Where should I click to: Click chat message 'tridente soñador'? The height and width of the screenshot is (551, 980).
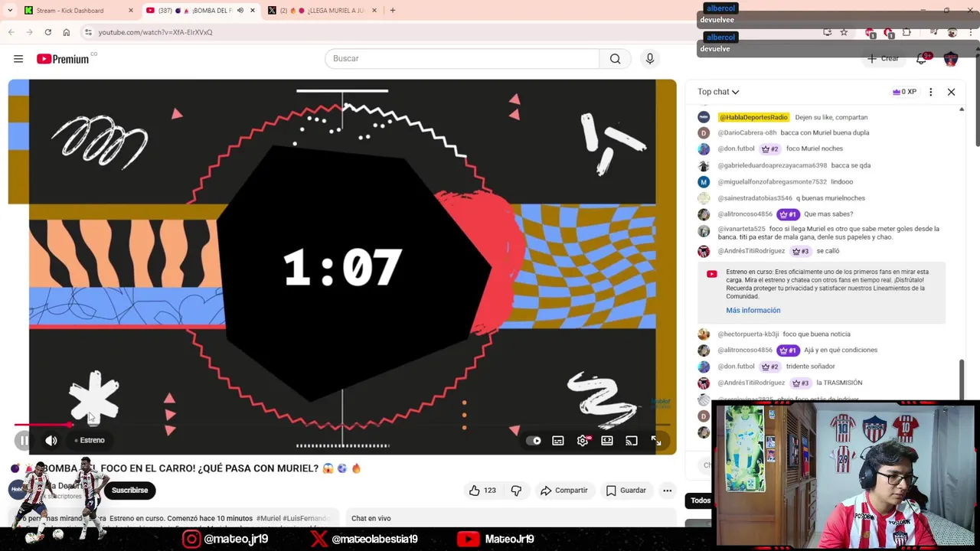click(810, 367)
